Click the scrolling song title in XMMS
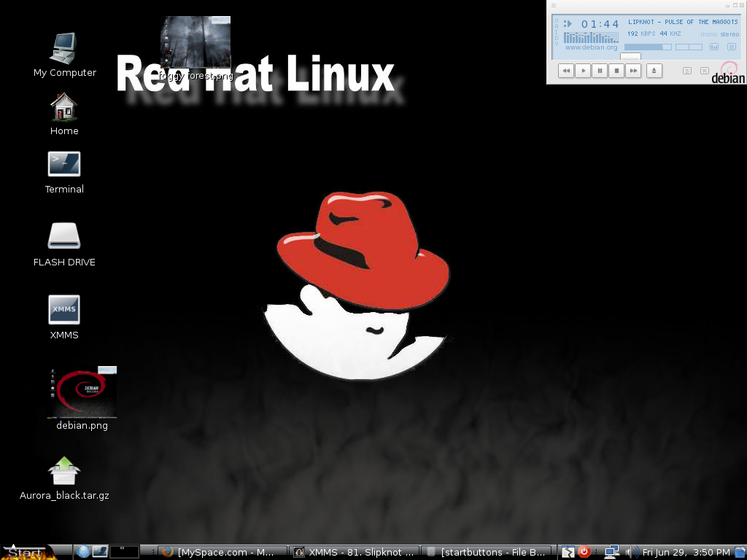Screen dimensions: 747x560 [683, 22]
